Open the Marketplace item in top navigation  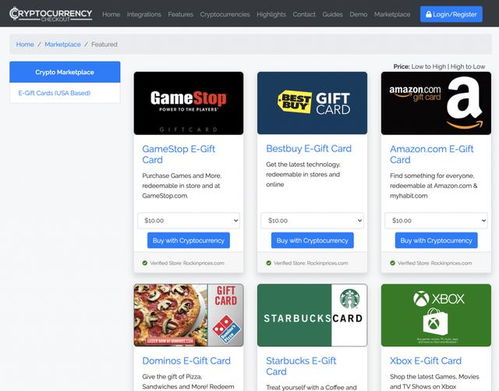coord(392,14)
